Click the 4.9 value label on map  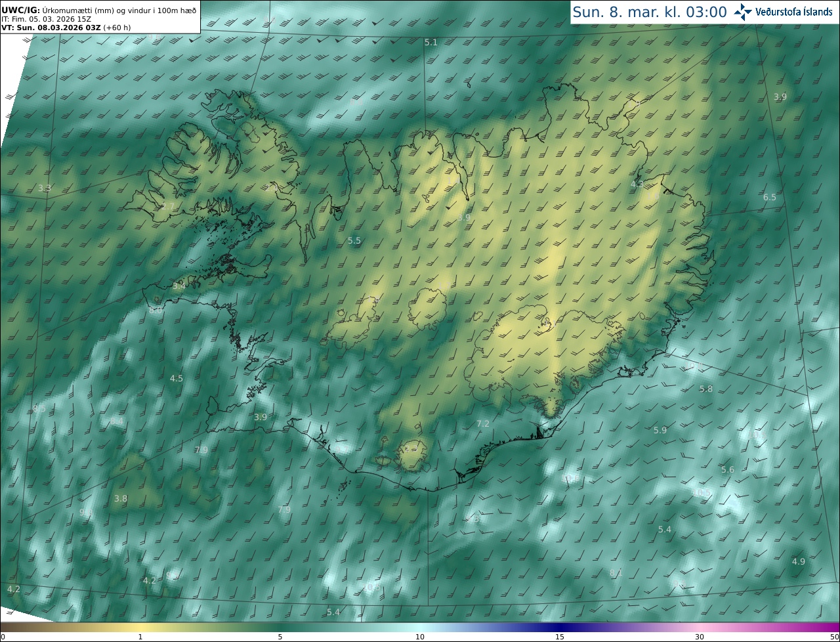(799, 562)
